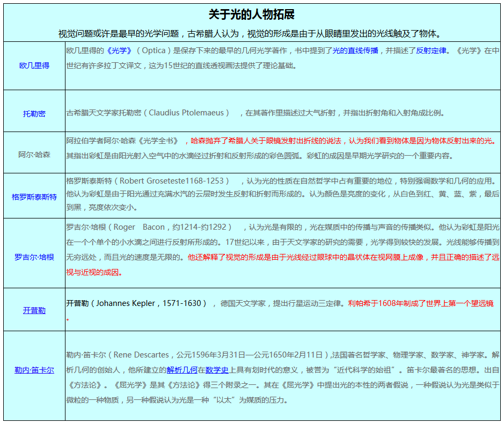The width and height of the screenshot is (504, 423).
Task: Follow the 罗吉尔·培根 link
Action: click(x=34, y=257)
